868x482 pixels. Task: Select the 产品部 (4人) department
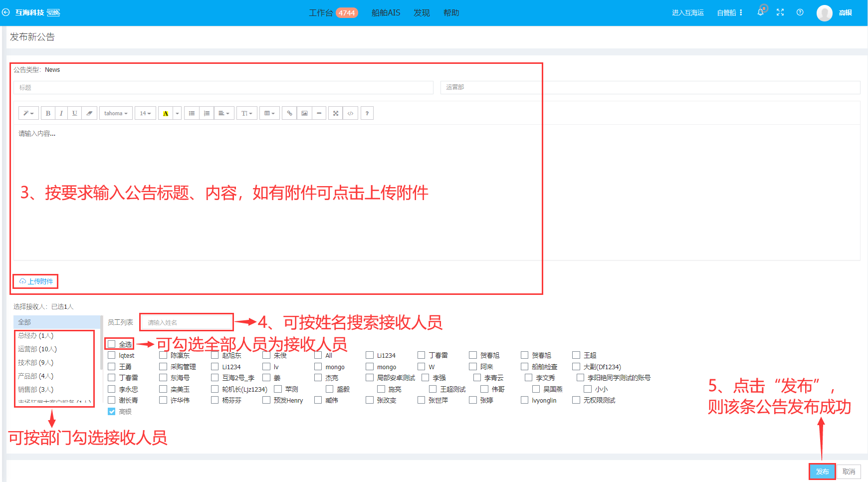pos(36,376)
